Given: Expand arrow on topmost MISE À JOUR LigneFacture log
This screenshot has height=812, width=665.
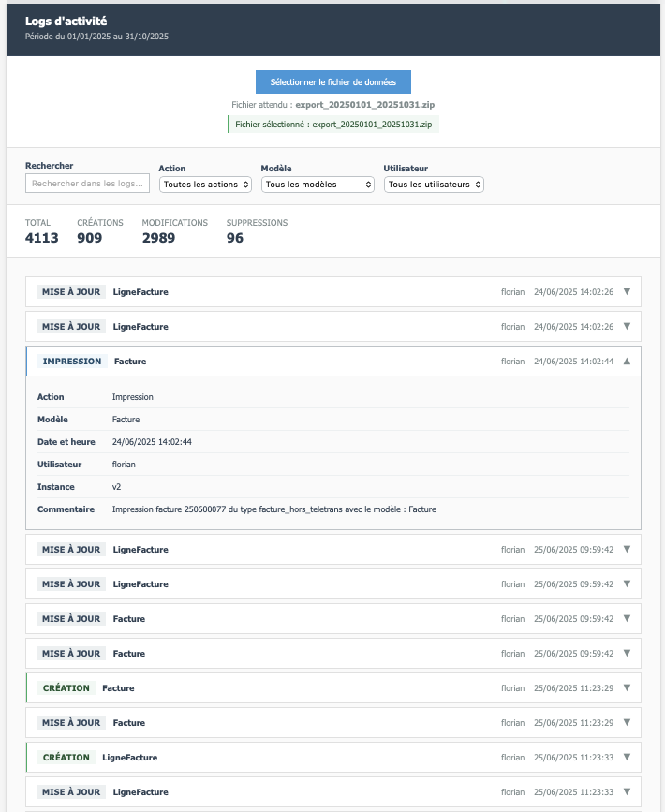Looking at the screenshot, I should click(627, 291).
